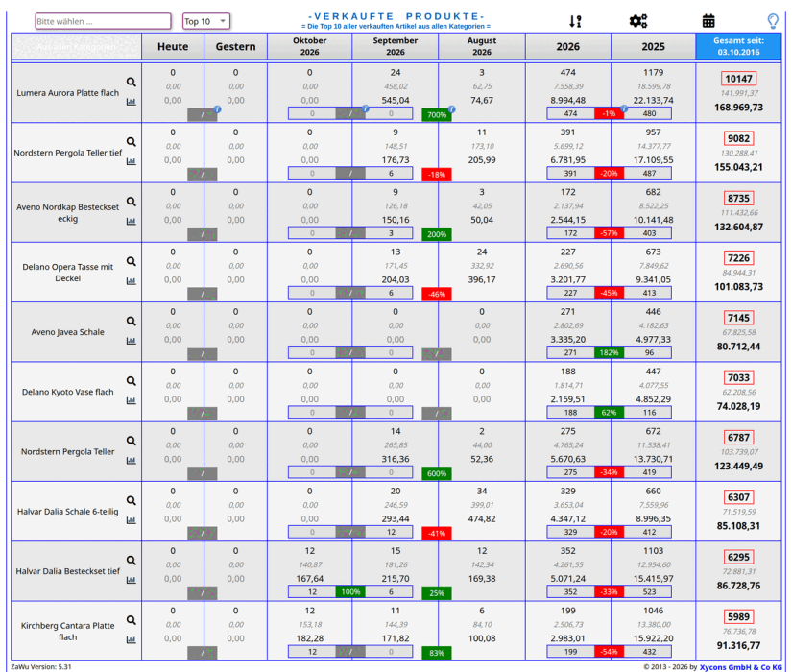The height and width of the screenshot is (672, 792).
Task: Open the calendar date picker icon
Action: [x=708, y=21]
